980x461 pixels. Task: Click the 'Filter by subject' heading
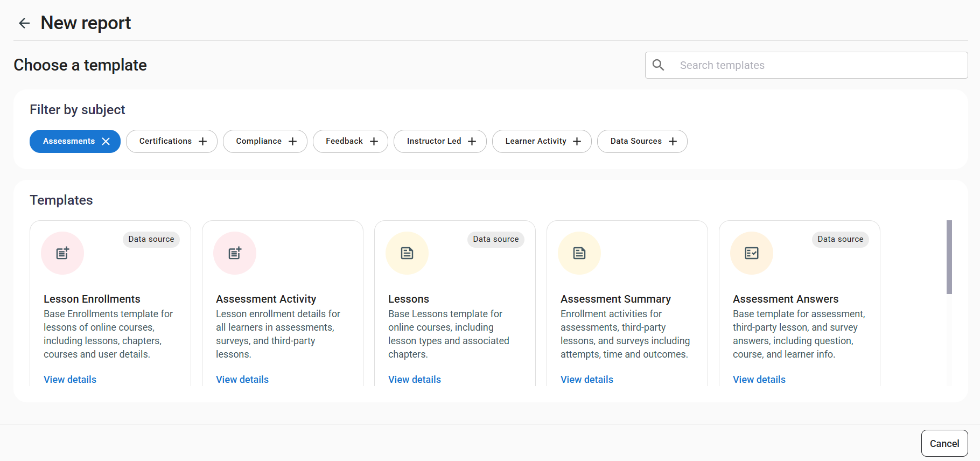[78, 109]
